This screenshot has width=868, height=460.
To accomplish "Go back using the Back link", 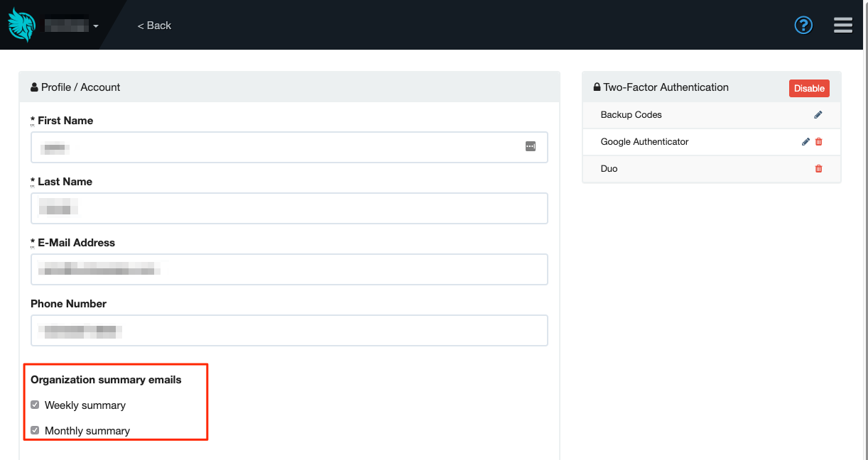I will point(155,26).
